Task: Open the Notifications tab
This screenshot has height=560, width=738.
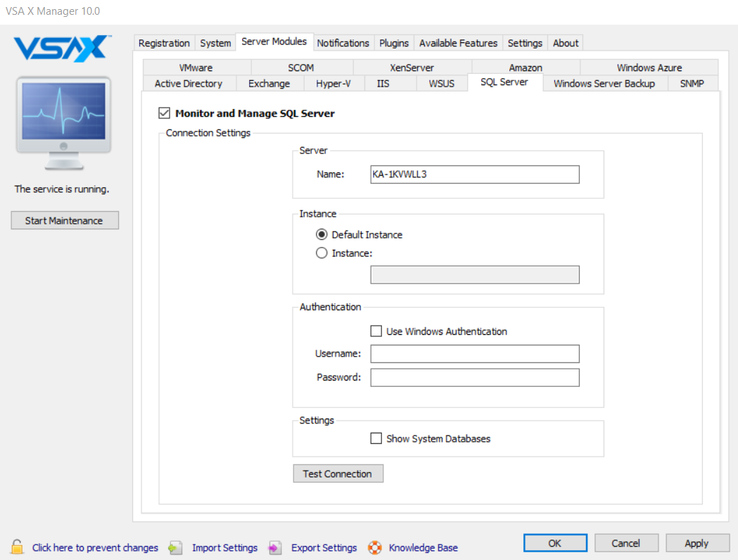Action: click(x=343, y=44)
